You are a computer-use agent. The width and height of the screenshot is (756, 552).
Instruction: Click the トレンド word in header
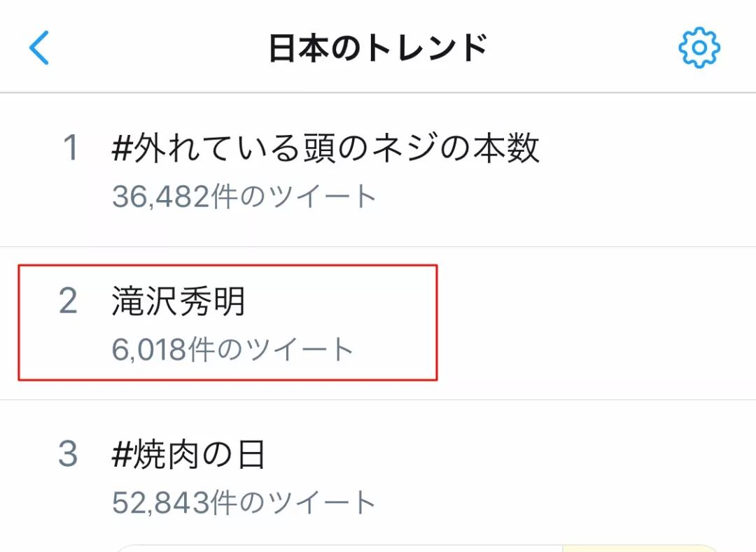coord(427,48)
